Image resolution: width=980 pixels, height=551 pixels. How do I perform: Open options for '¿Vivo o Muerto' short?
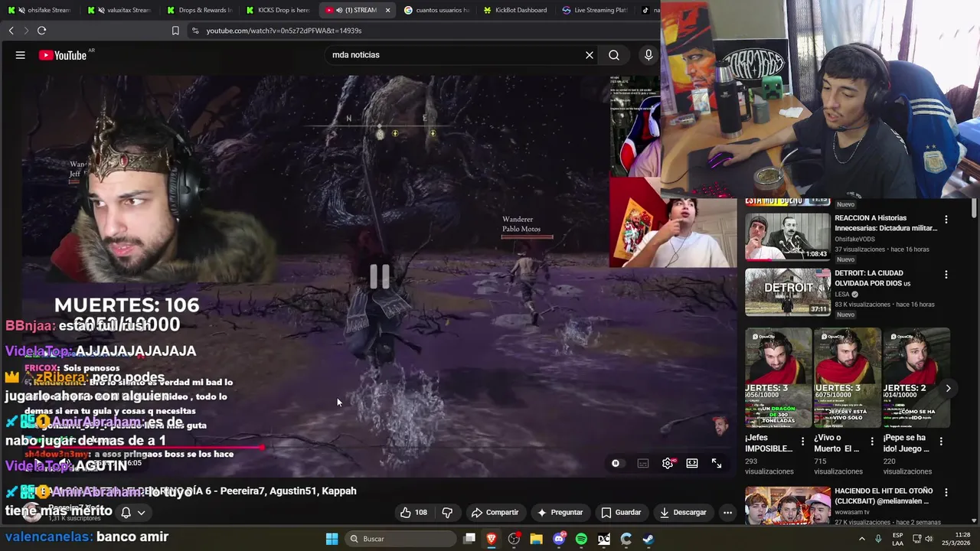coord(872,442)
